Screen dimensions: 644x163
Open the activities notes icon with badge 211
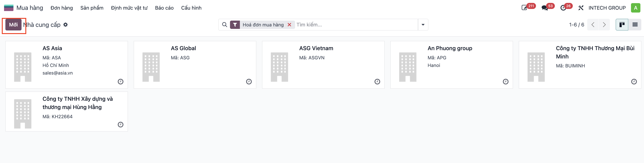[524, 8]
